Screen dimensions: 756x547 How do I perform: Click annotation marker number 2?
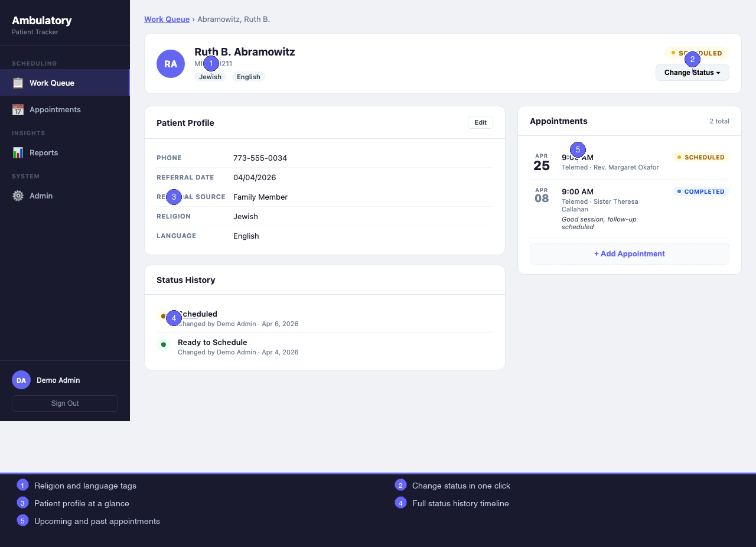692,59
